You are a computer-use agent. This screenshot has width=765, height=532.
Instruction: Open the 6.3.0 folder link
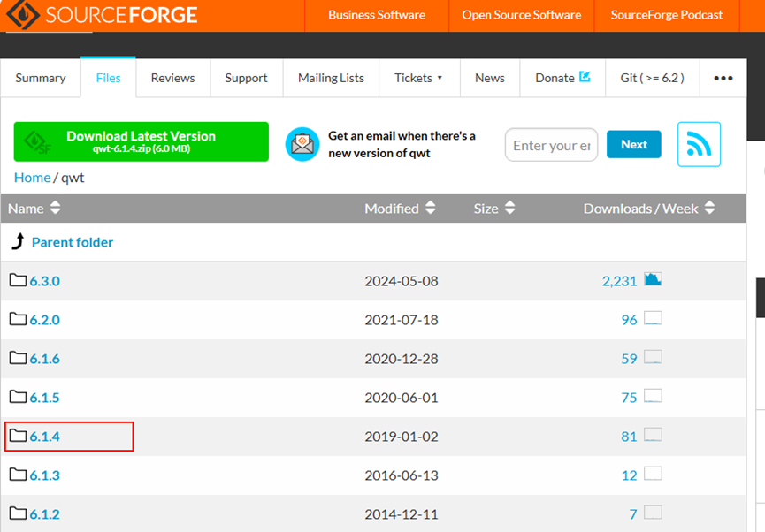tap(45, 281)
